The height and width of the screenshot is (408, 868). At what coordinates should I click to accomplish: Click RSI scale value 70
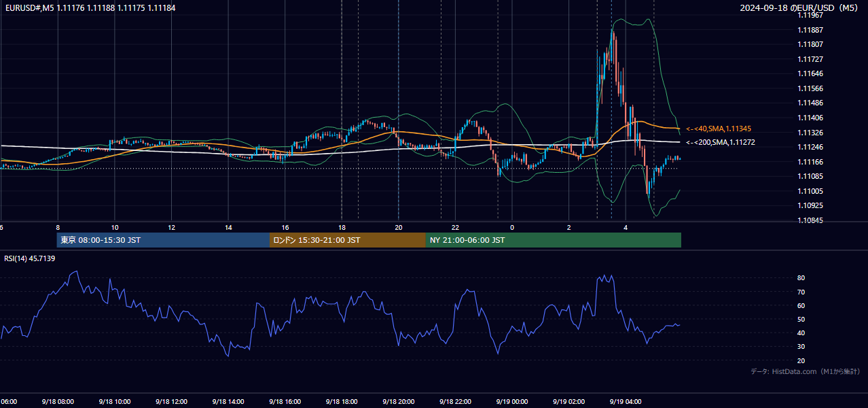(x=801, y=292)
